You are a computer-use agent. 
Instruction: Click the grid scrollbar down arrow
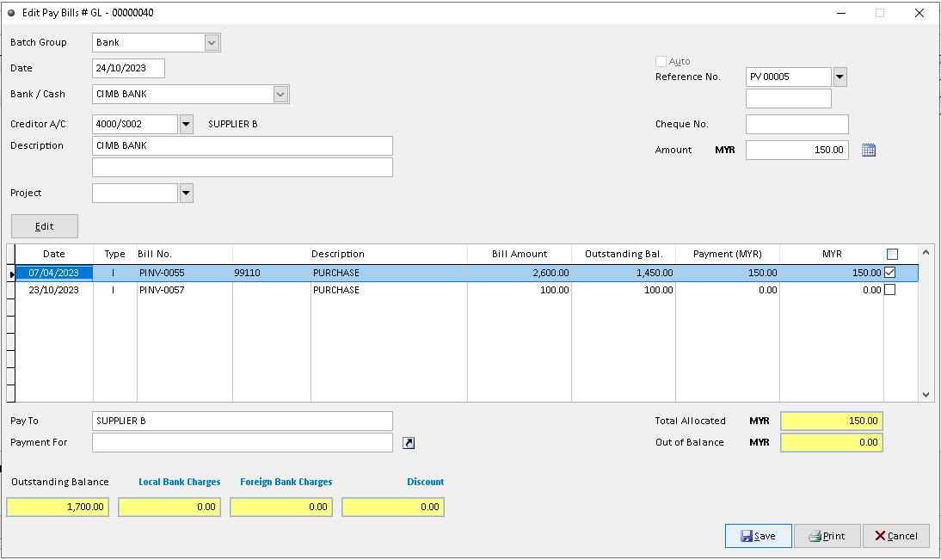(x=926, y=394)
